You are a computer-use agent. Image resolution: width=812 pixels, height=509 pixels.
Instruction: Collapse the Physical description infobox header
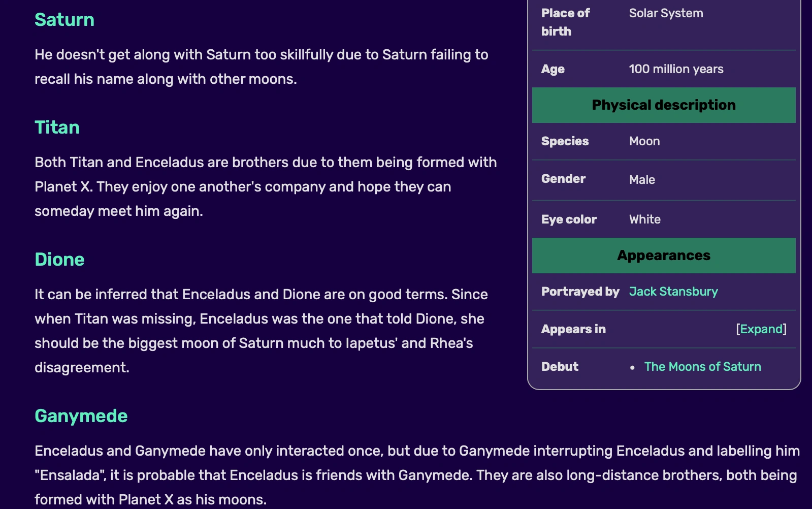[x=663, y=105]
